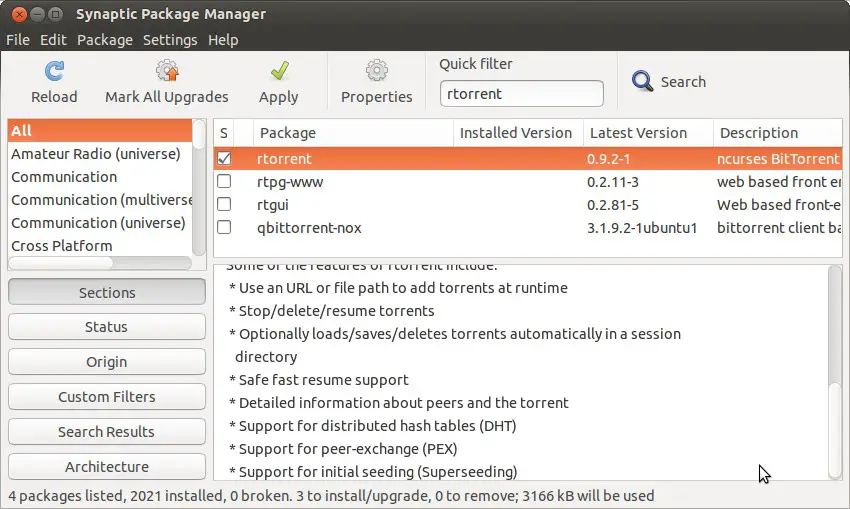Click the Sections filter button
The width and height of the screenshot is (850, 509).
(x=107, y=292)
